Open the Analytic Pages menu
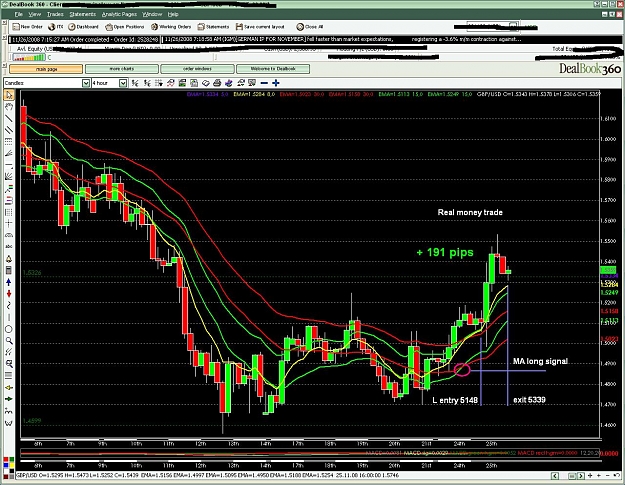 [x=119, y=14]
